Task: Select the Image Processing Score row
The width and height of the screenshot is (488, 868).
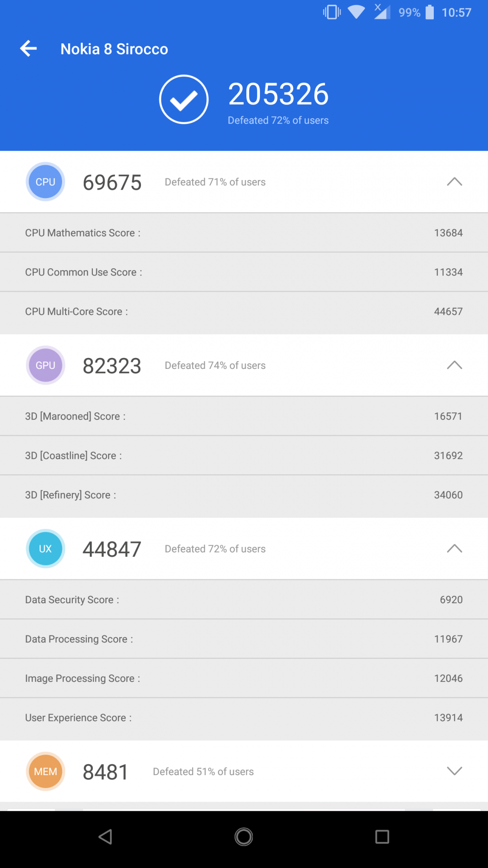Action: pos(244,678)
